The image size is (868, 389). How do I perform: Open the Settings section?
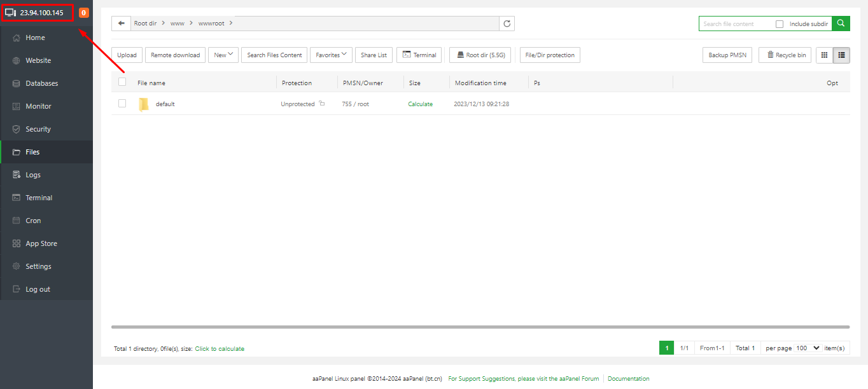(46, 266)
